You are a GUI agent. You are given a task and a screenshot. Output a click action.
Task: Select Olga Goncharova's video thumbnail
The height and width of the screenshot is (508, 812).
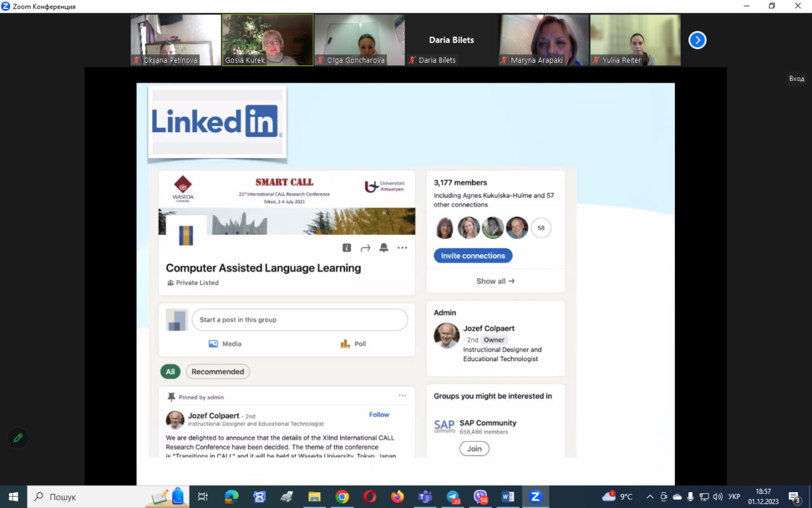pyautogui.click(x=360, y=40)
